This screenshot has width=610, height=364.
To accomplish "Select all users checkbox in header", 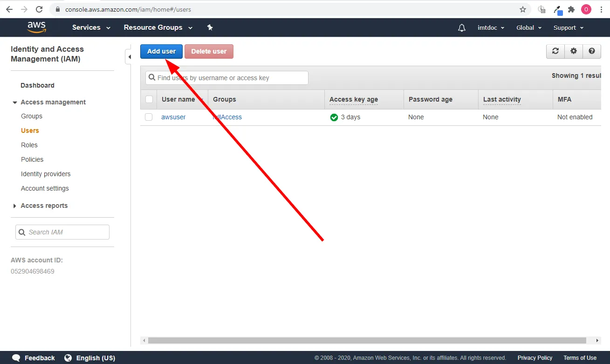I will click(149, 99).
